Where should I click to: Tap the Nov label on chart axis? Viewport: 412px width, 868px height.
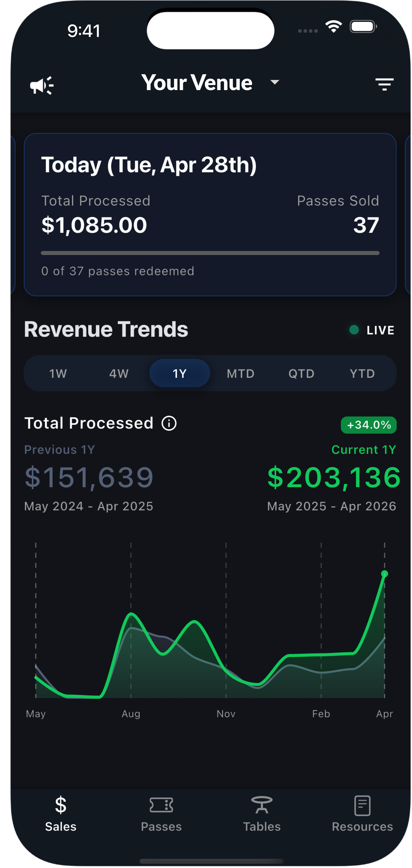[226, 714]
